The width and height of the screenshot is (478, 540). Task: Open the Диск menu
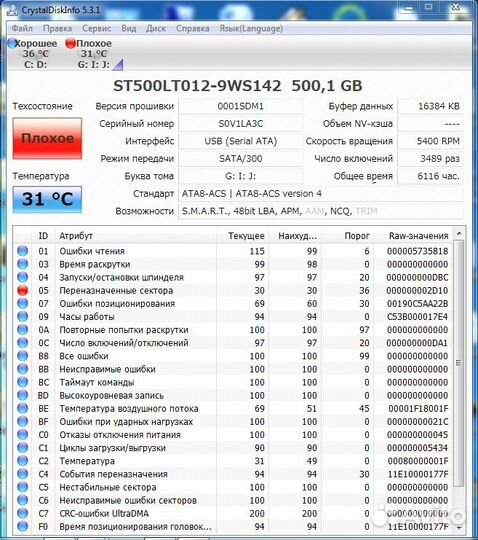coord(156,28)
